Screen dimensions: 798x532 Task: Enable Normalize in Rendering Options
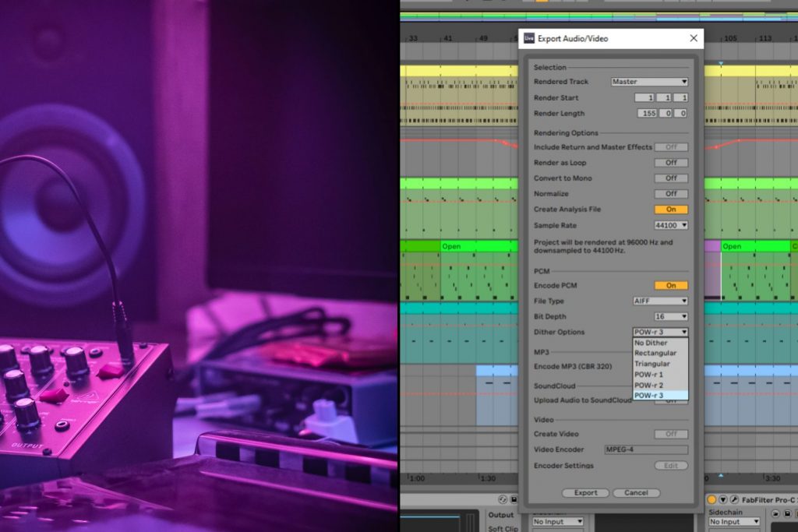(671, 194)
